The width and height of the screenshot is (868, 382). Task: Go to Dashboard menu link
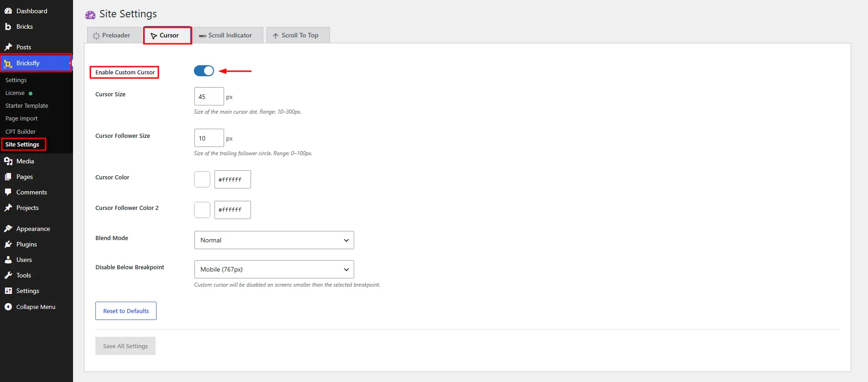(x=31, y=11)
